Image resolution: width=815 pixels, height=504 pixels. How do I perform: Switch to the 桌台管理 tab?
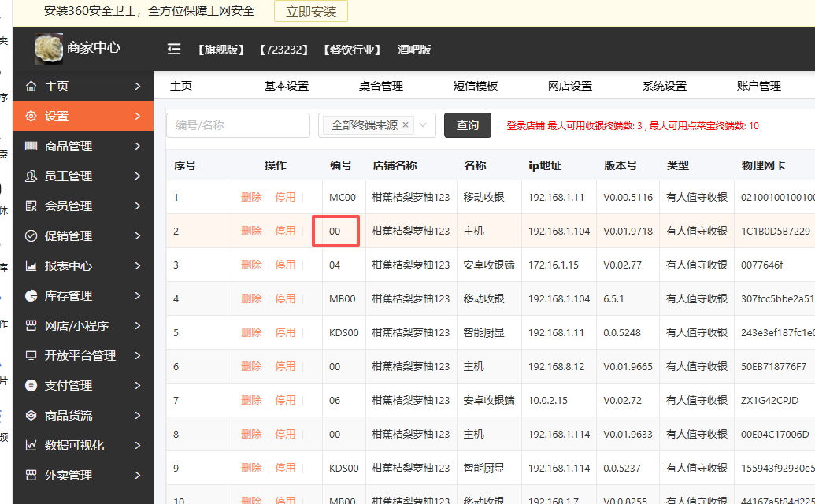(x=381, y=87)
